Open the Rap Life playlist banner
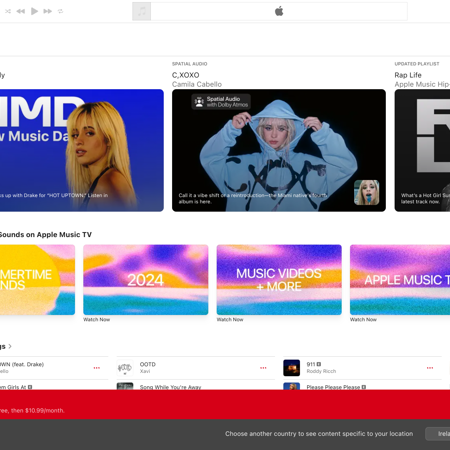450x450 pixels. point(422,150)
